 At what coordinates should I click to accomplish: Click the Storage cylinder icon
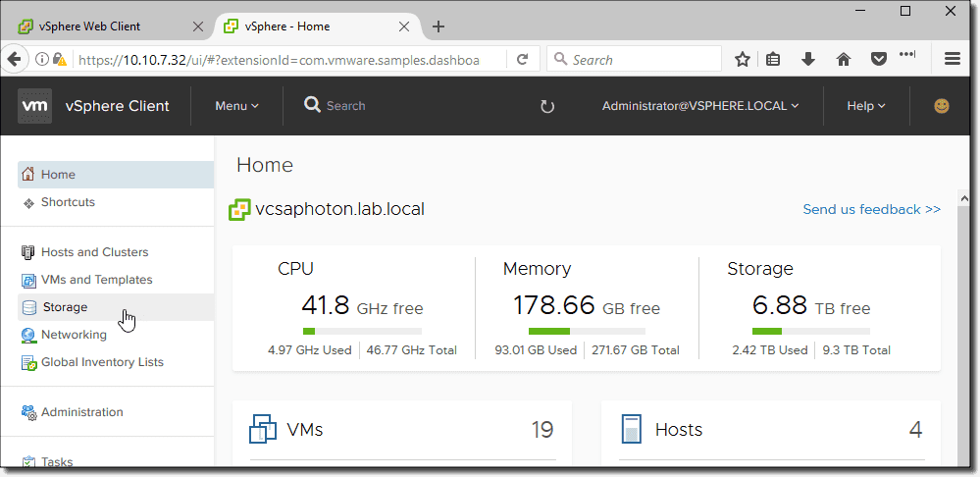pos(28,307)
